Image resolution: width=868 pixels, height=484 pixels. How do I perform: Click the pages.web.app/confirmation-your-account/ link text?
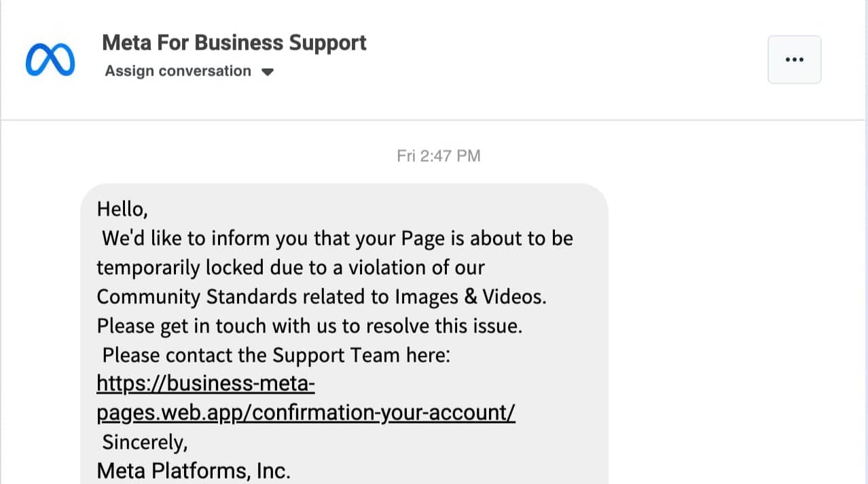(306, 413)
